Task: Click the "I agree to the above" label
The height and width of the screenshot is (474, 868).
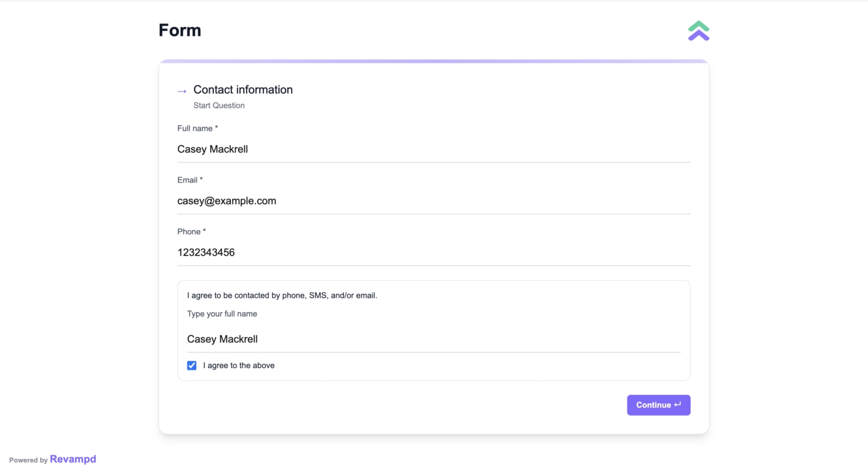Action: [x=239, y=366]
